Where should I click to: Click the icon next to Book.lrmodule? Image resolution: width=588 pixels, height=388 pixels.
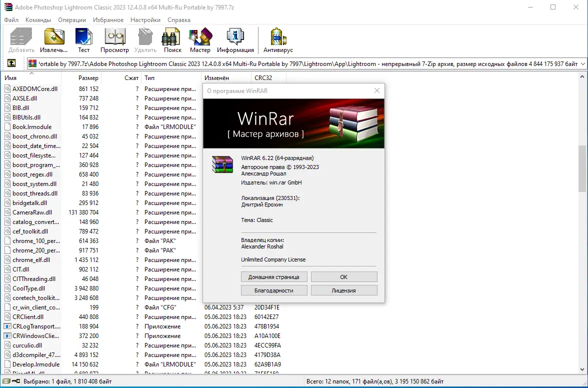[x=7, y=126]
